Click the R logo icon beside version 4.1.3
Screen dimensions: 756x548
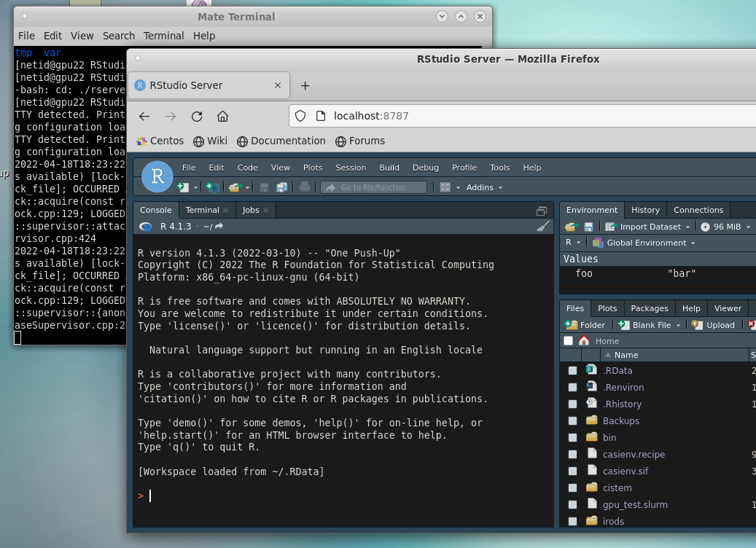(x=145, y=227)
